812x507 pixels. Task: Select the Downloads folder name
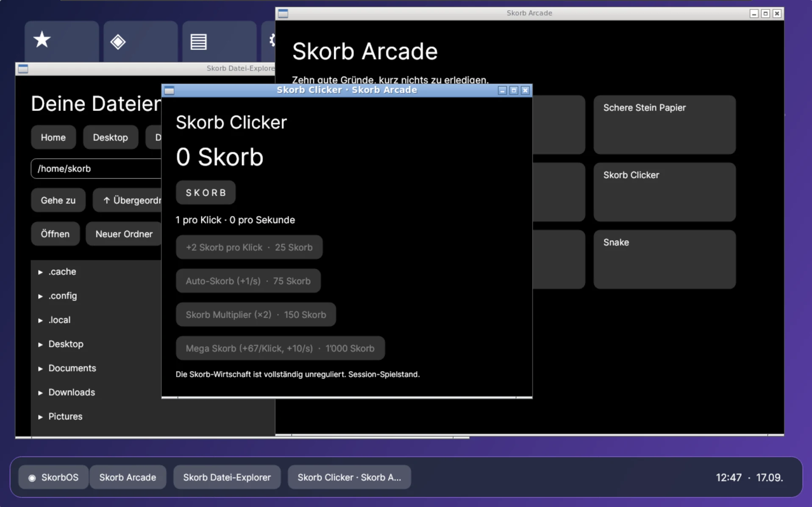(x=72, y=392)
